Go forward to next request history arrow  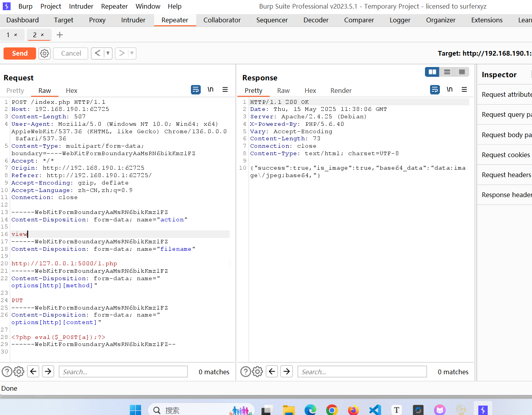pyautogui.click(x=122, y=53)
